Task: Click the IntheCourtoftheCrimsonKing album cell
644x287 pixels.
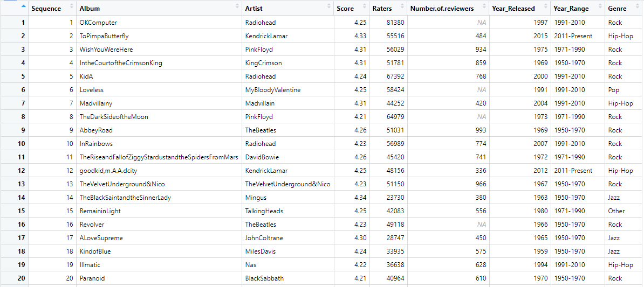Action: [159, 63]
